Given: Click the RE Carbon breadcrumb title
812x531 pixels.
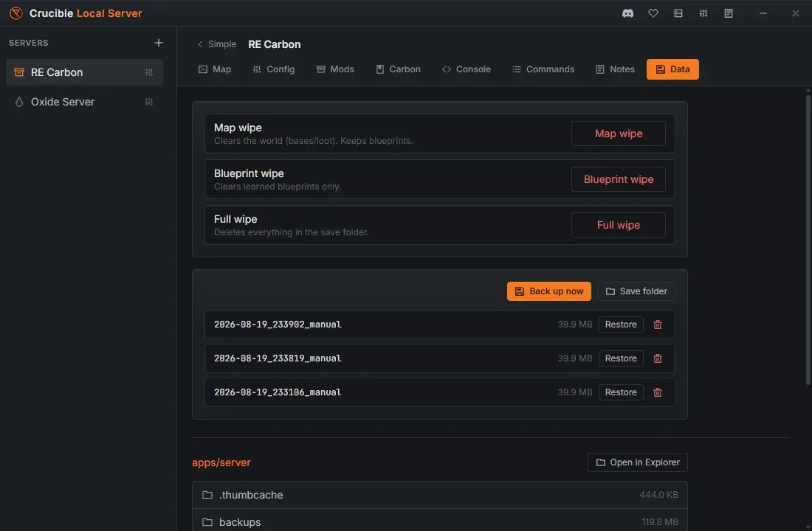Looking at the screenshot, I should (275, 44).
